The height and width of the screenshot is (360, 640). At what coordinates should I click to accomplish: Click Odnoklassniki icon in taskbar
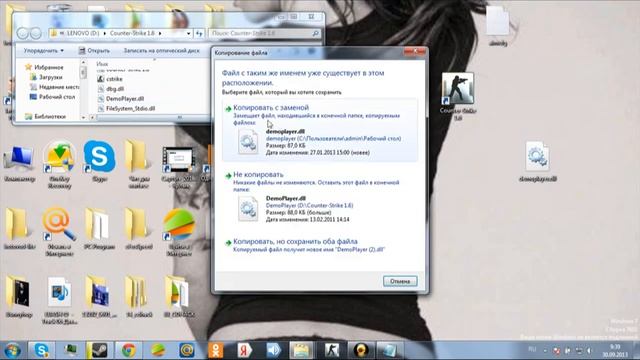pos(215,351)
